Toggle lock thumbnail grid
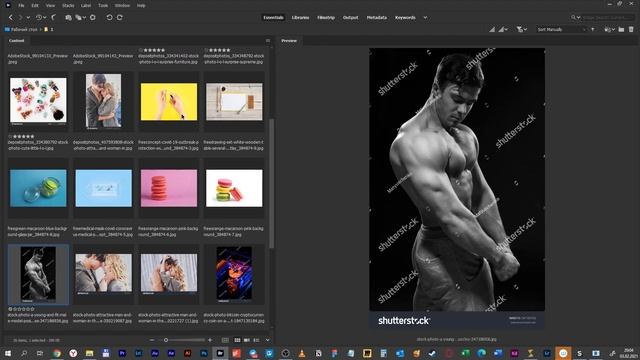The height and width of the screenshot is (360, 640). (225, 340)
